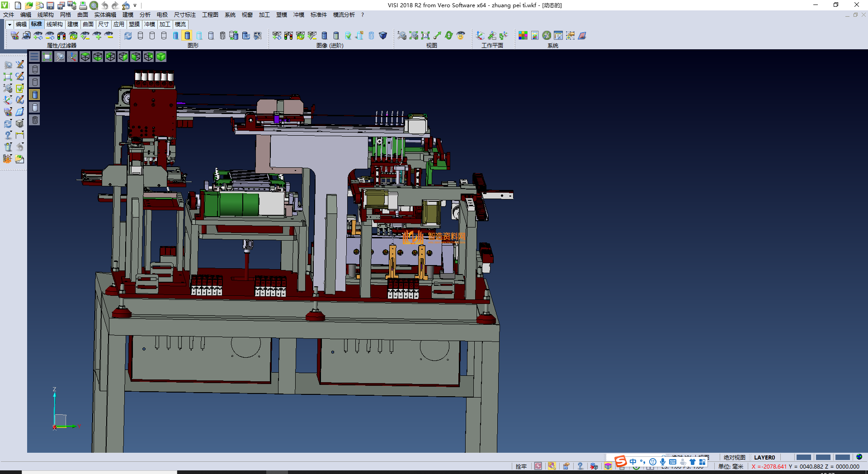Expand the quick access toolbar dropdown arrow

[135, 5]
